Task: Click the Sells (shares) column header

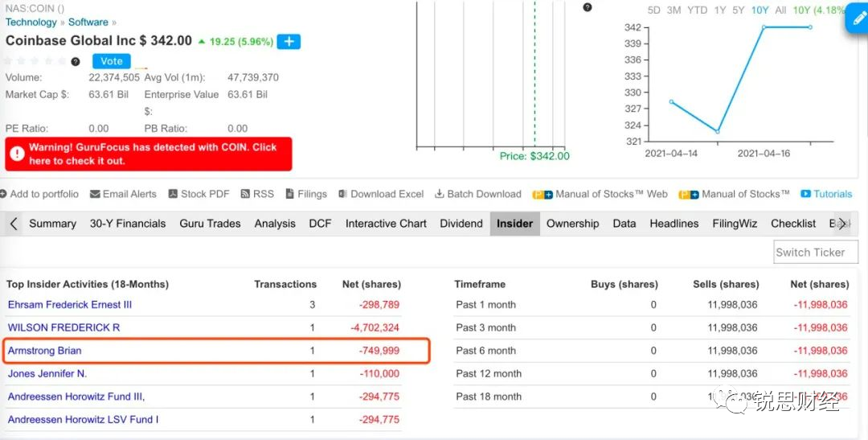Action: pos(726,284)
